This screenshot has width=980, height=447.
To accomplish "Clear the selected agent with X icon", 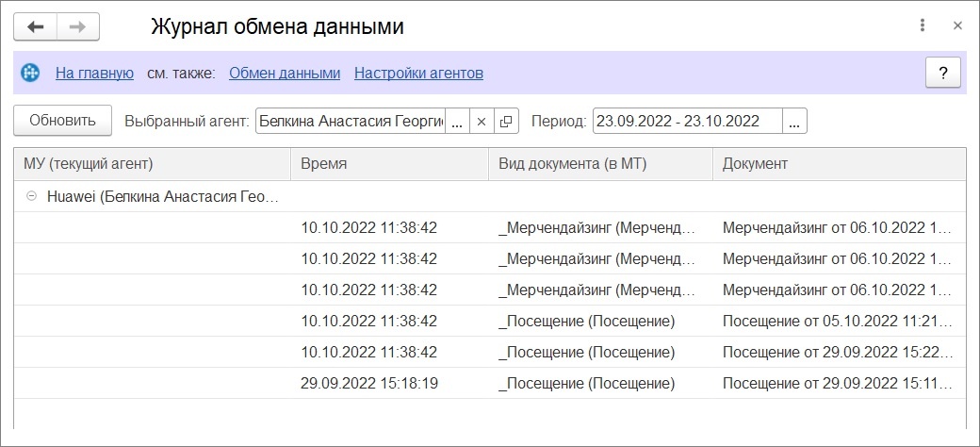I will pyautogui.click(x=482, y=122).
